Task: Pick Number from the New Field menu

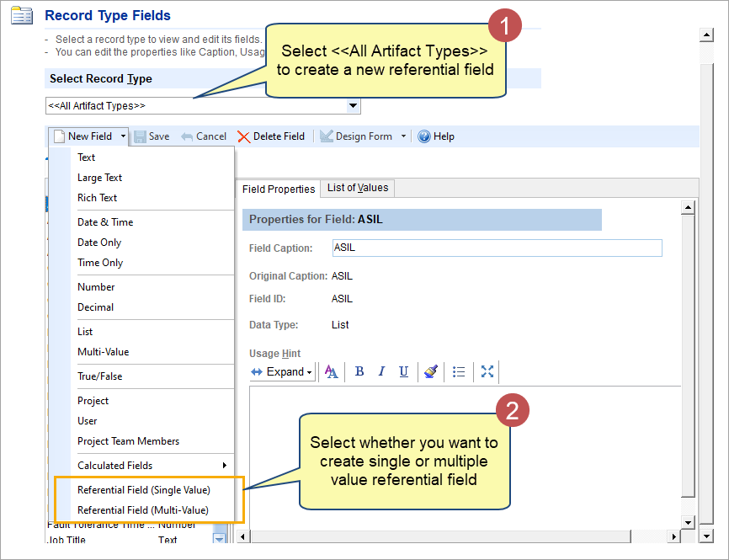Action: 96,287
